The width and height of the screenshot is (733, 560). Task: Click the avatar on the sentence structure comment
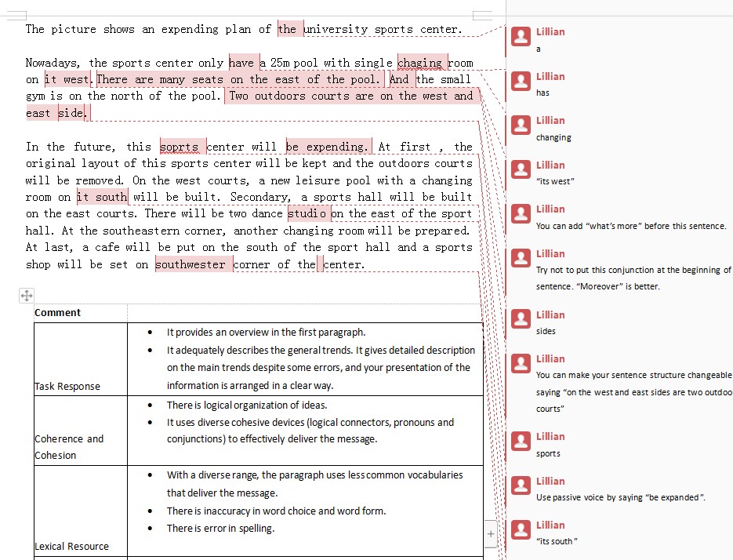pos(521,363)
